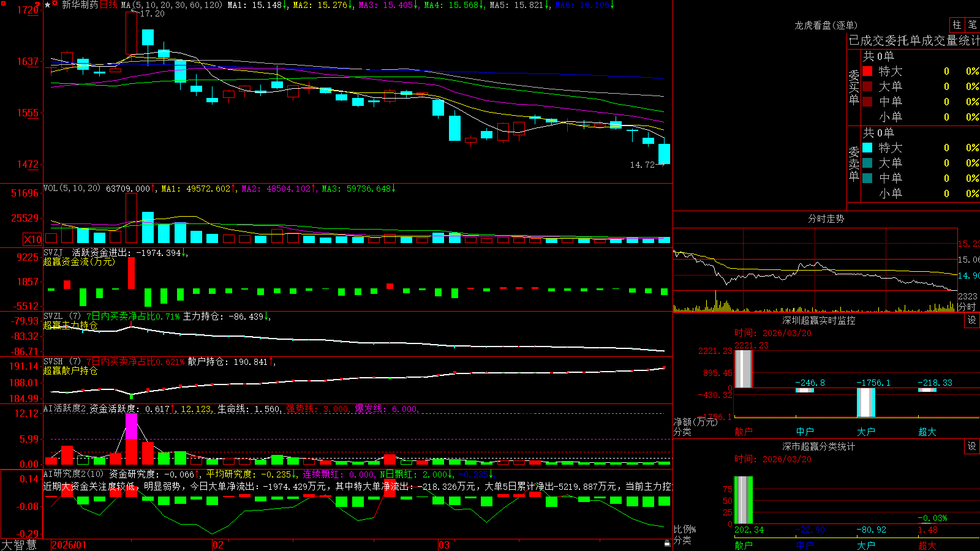Open MA(5,10,20,30,60,120) indicator parameters
This screenshot has width=980, height=551.
(171, 5)
